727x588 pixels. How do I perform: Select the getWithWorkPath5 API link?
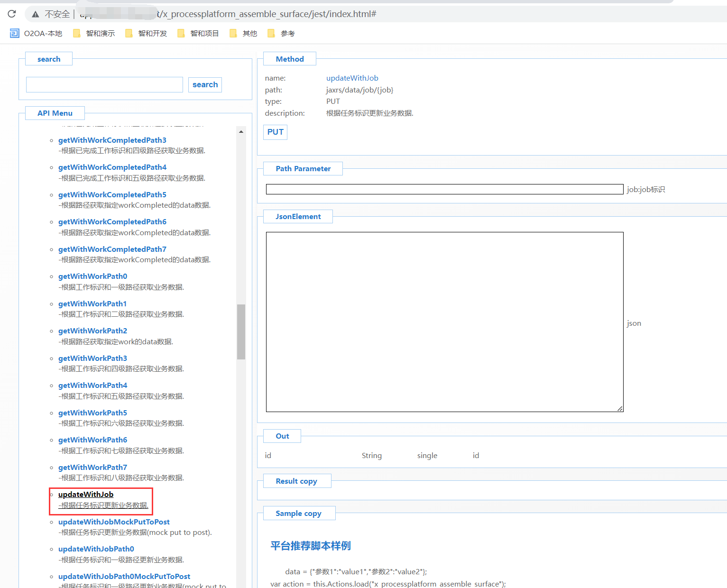click(93, 413)
